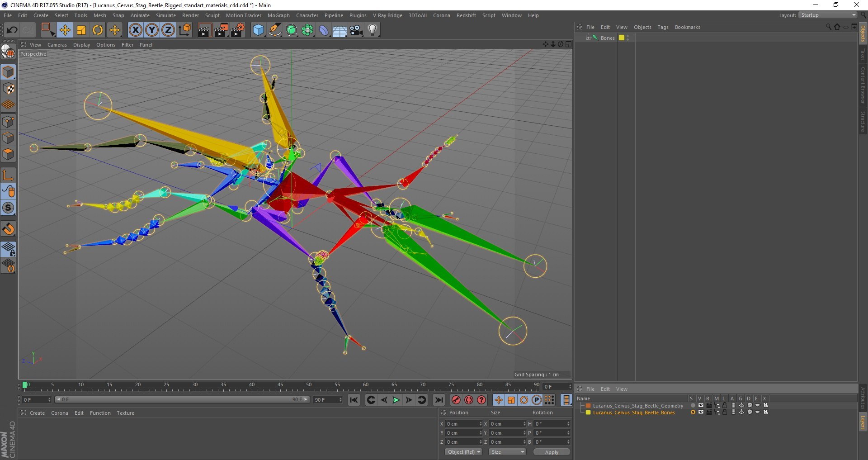Screen dimensions: 868x460
Task: Toggle visibility eye of Stag_Beetle_Geometry layer
Action: point(701,405)
